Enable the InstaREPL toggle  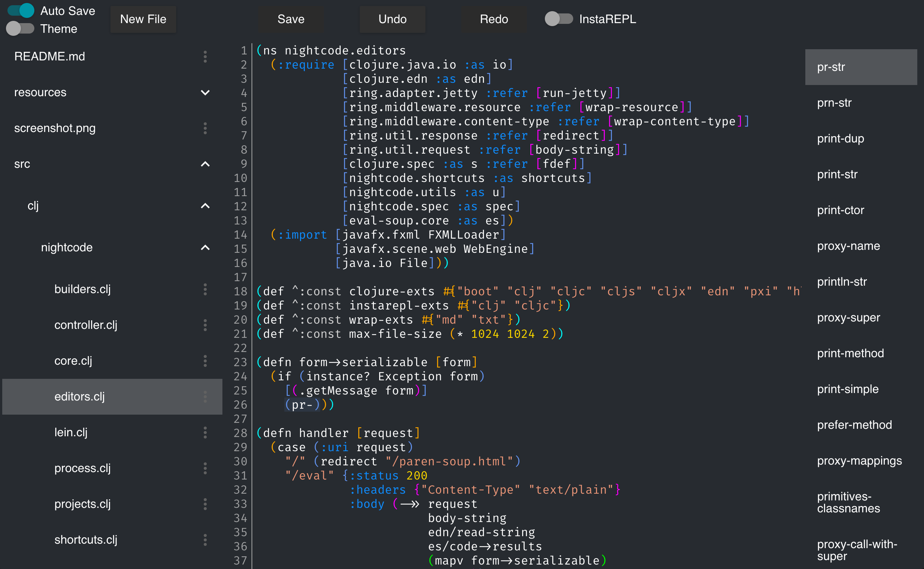click(559, 19)
